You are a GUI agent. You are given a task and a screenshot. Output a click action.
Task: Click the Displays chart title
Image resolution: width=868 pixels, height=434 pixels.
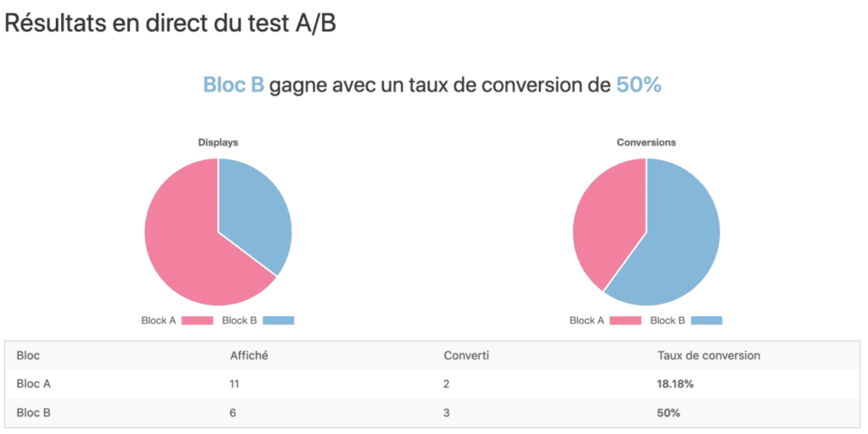coord(218,142)
